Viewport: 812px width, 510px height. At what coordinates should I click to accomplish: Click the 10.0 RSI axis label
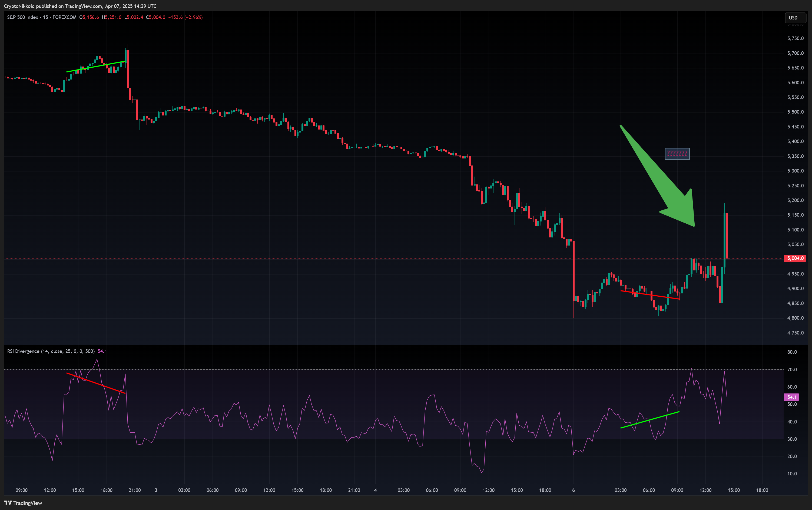(x=792, y=474)
